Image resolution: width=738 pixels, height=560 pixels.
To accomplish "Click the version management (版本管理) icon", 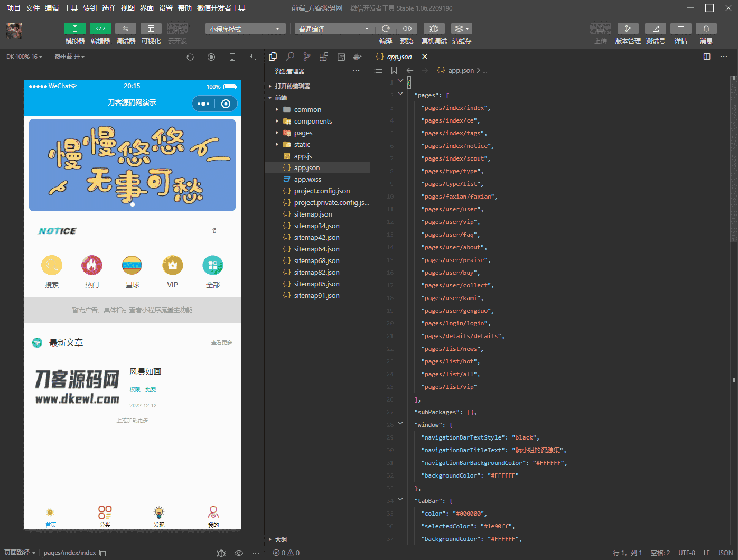I will pyautogui.click(x=628, y=29).
